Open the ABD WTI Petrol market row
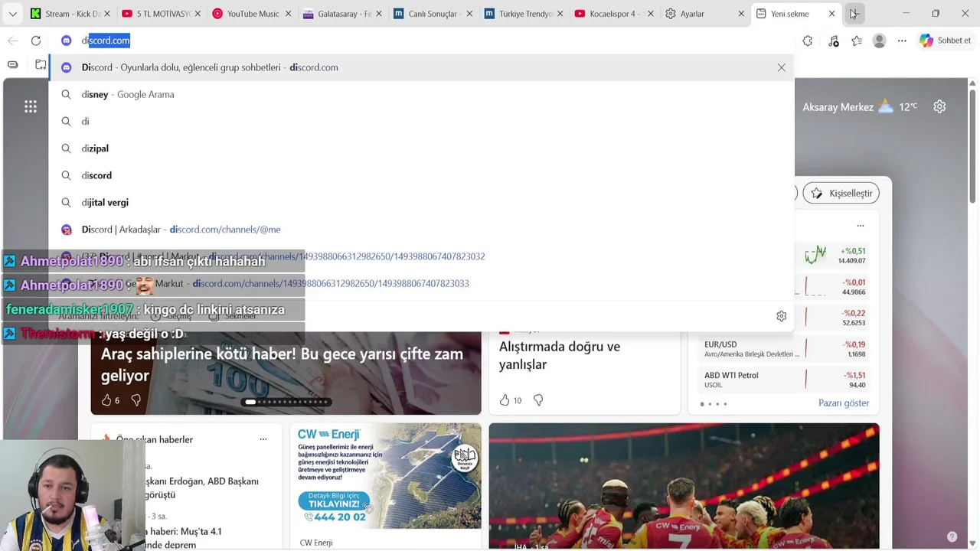This screenshot has width=980, height=551. 784,380
